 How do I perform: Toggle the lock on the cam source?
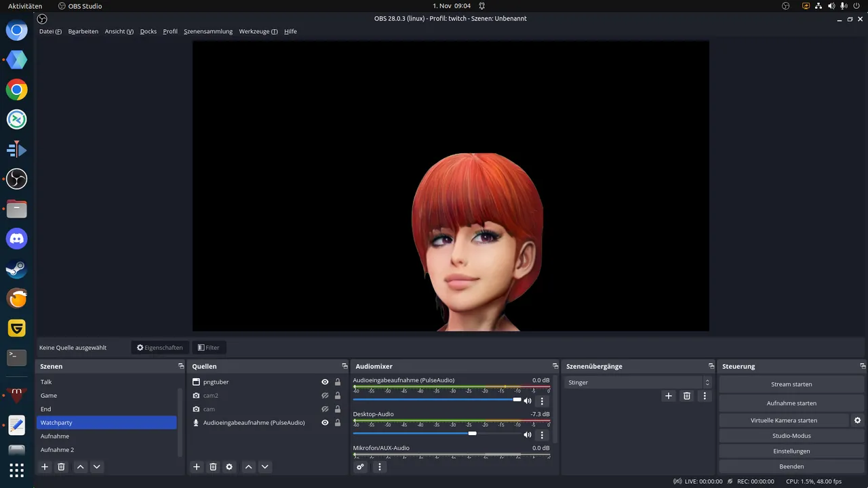coord(338,409)
